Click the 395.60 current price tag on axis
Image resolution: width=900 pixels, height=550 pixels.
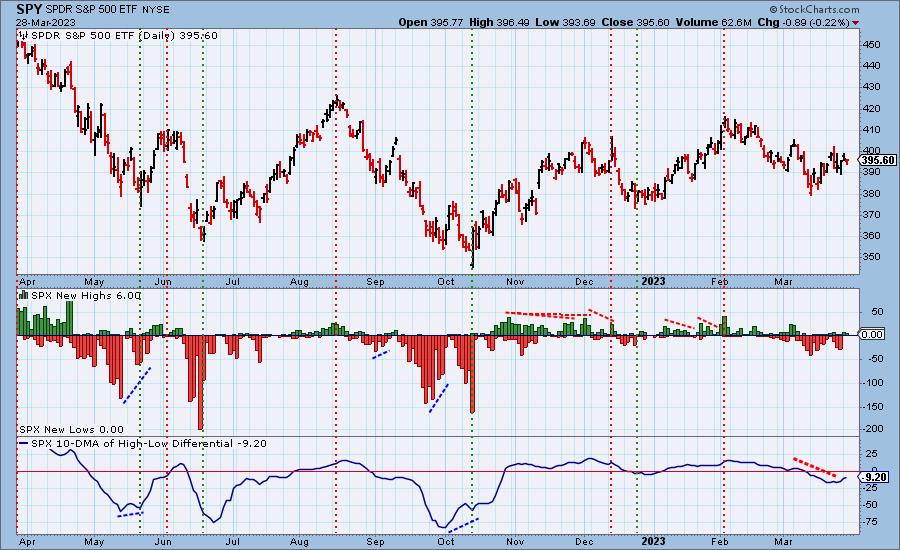pos(878,160)
